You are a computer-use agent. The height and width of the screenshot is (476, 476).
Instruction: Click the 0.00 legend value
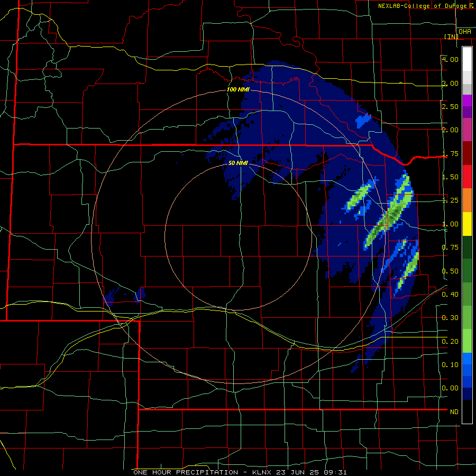(x=450, y=388)
